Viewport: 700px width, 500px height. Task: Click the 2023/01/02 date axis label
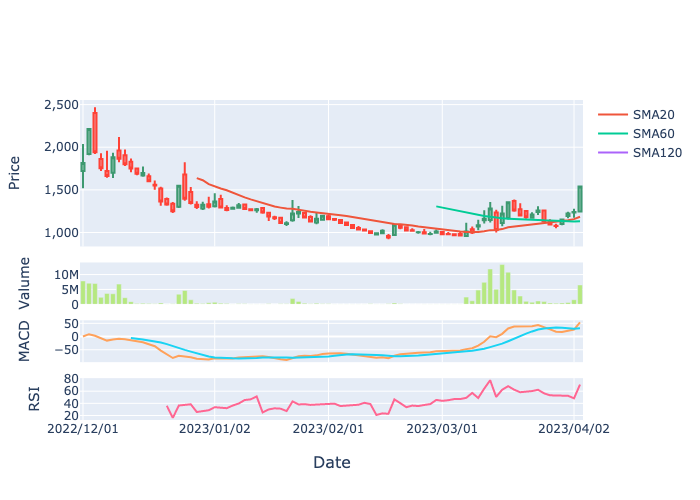(x=214, y=429)
